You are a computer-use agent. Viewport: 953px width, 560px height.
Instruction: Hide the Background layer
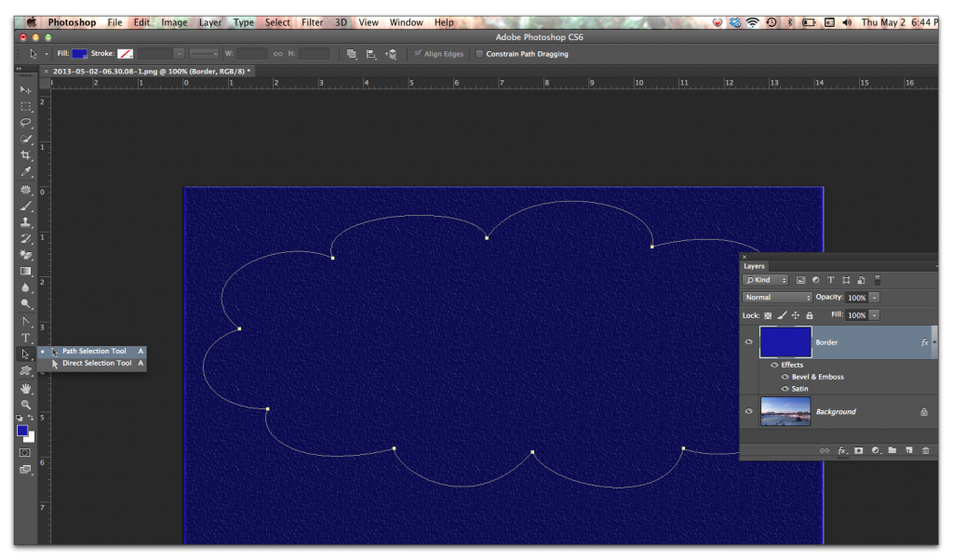(x=749, y=411)
